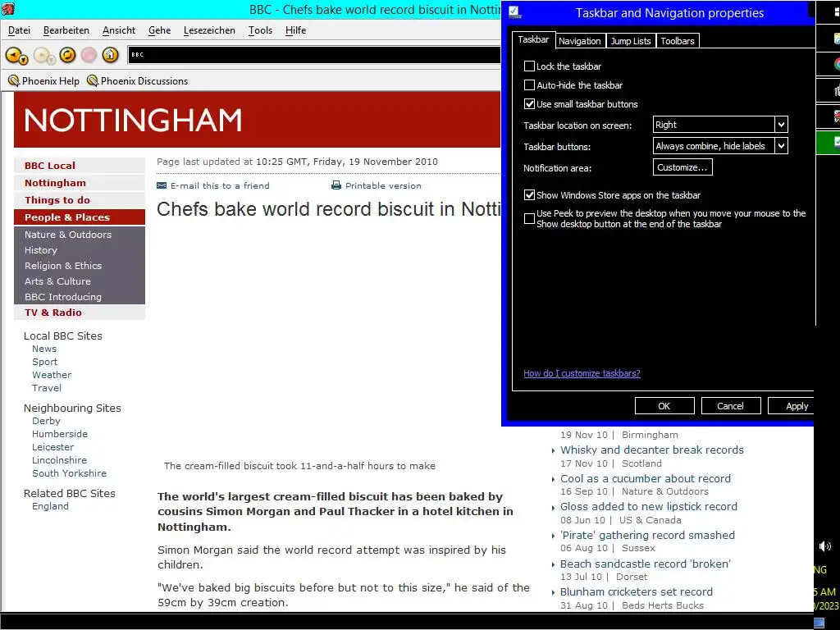Open the Home page icon
Image resolution: width=840 pixels, height=630 pixels.
coord(111,55)
